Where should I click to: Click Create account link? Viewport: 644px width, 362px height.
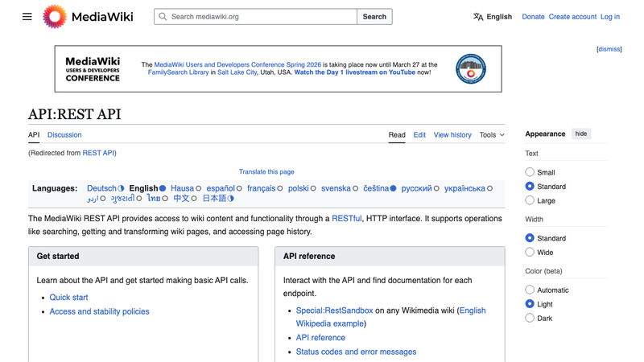click(x=572, y=17)
